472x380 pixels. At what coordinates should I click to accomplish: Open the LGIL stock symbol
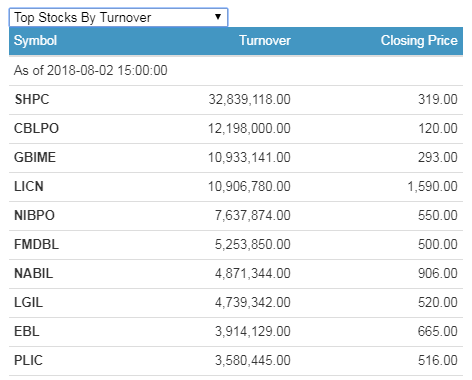point(29,302)
